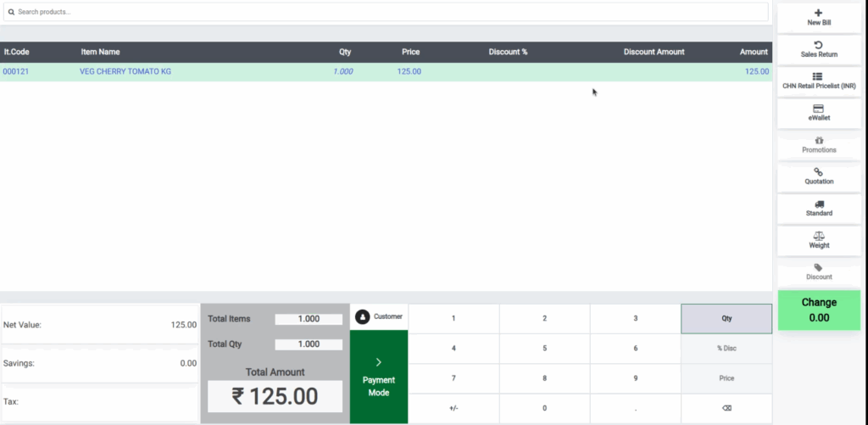Tap keypad number 2
Image resolution: width=868 pixels, height=425 pixels.
click(x=544, y=319)
